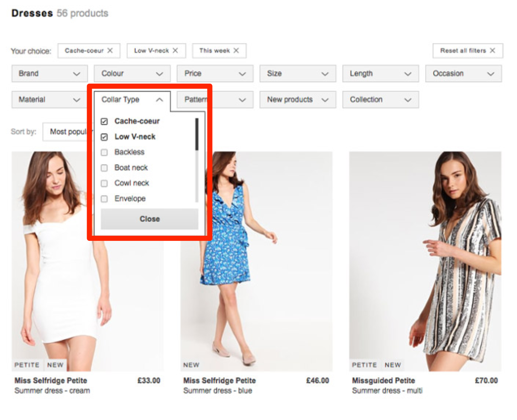Open the Size dropdown
This screenshot has width=517, height=420.
click(297, 73)
